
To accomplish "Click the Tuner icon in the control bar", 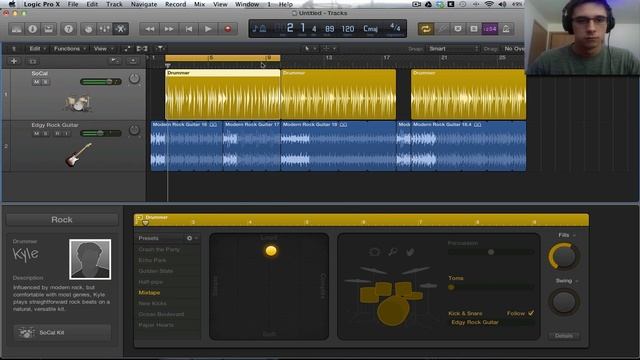I will [458, 29].
